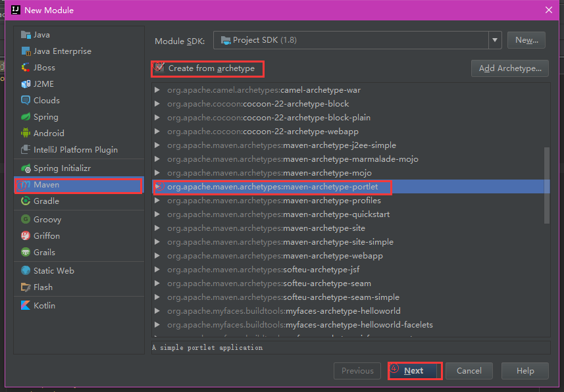
Task: Click the IntelliJ Platform Plugin icon
Action: pos(26,149)
